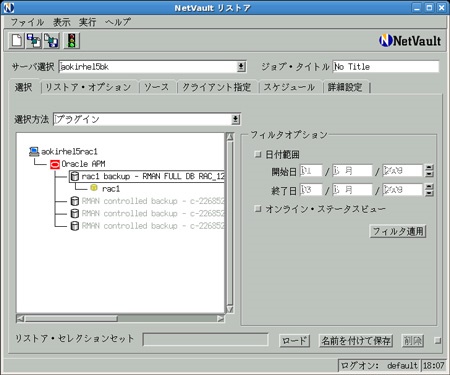Click the red Oracle APM plugin icon
The height and width of the screenshot is (375, 450).
(55, 164)
